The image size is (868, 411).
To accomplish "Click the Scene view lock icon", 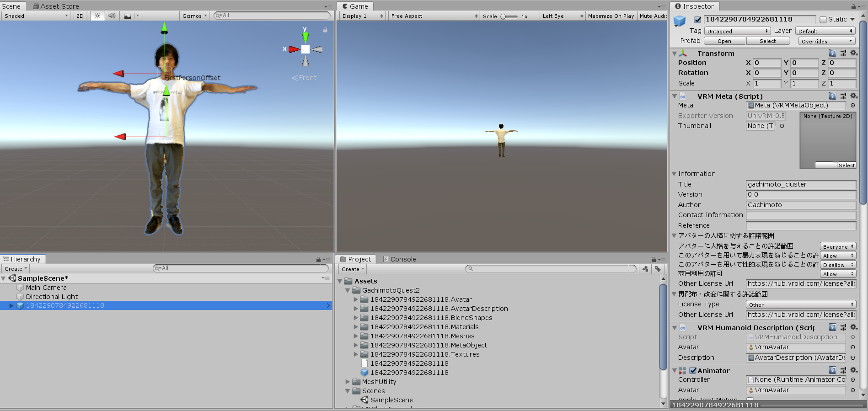I will [x=325, y=30].
